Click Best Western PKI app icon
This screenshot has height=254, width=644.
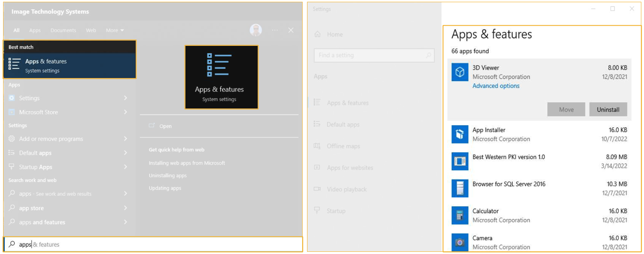tap(460, 161)
